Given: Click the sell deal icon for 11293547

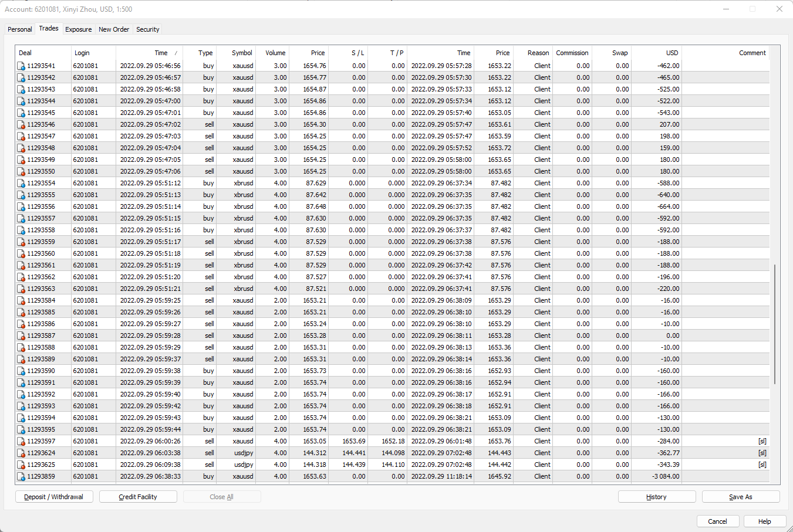Looking at the screenshot, I should (21, 136).
